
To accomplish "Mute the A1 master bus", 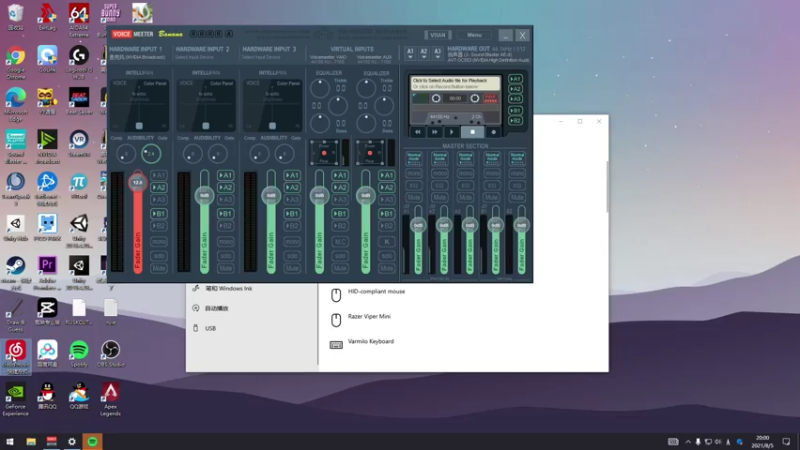I will tap(414, 197).
